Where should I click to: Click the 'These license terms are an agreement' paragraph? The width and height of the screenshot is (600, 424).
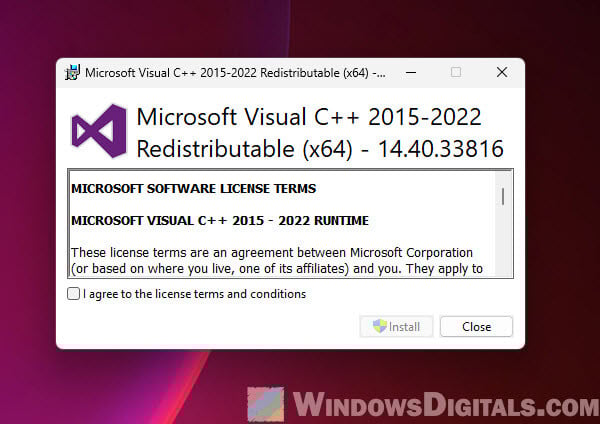coord(277,261)
